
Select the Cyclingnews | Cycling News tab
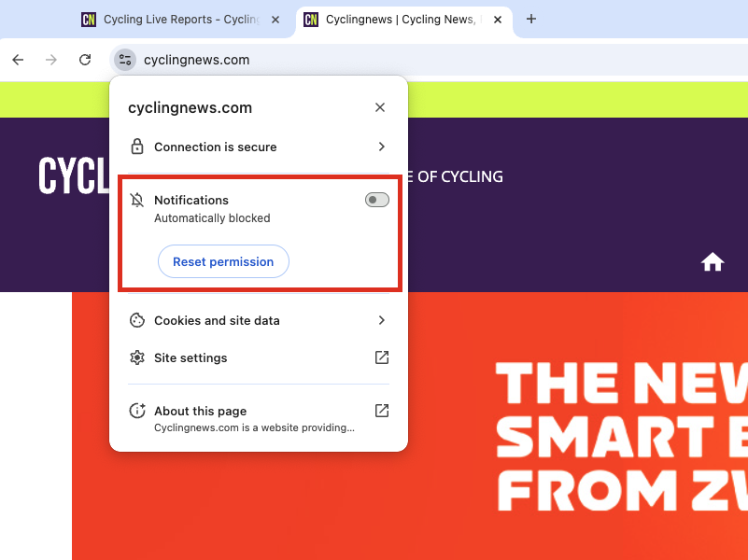[x=404, y=20]
